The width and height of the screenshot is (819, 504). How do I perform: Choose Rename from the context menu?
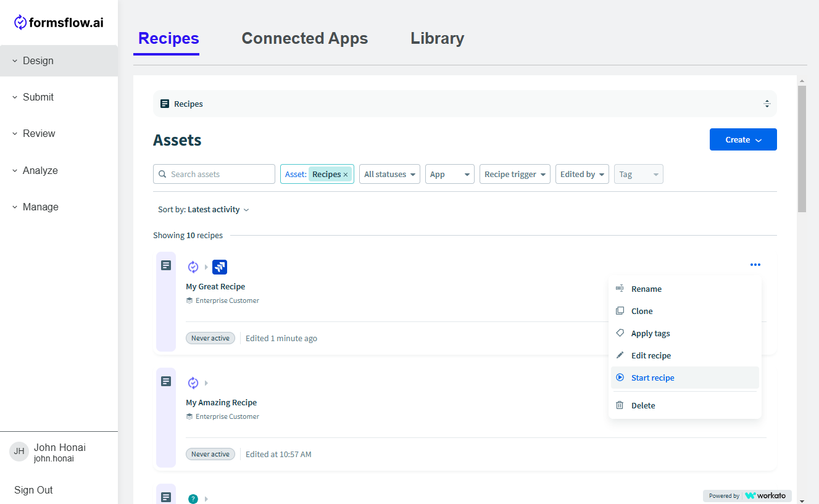[685, 289]
